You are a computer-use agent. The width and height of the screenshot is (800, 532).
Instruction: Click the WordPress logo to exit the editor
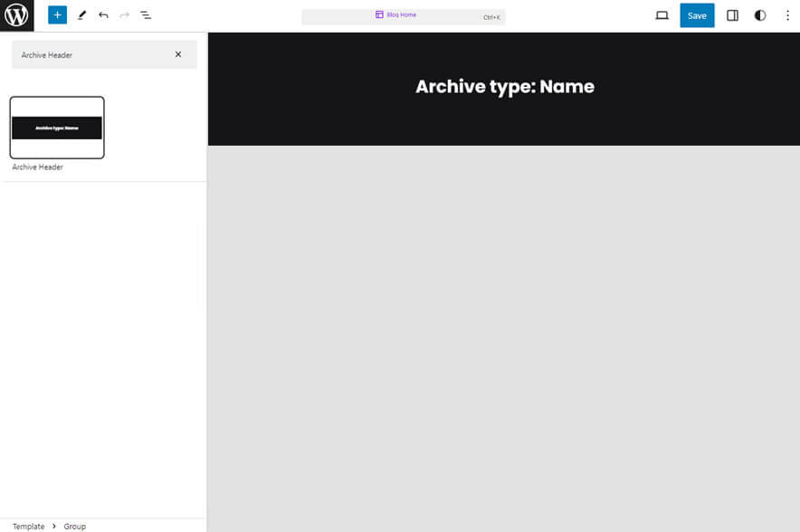pyautogui.click(x=15, y=15)
